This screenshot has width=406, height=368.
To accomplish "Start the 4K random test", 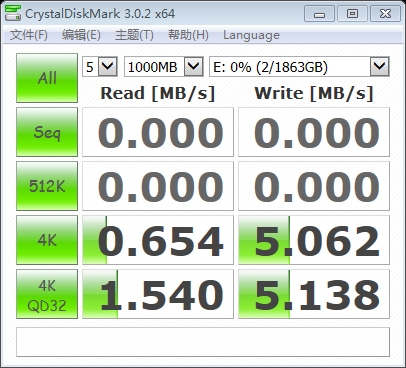I will click(x=47, y=240).
